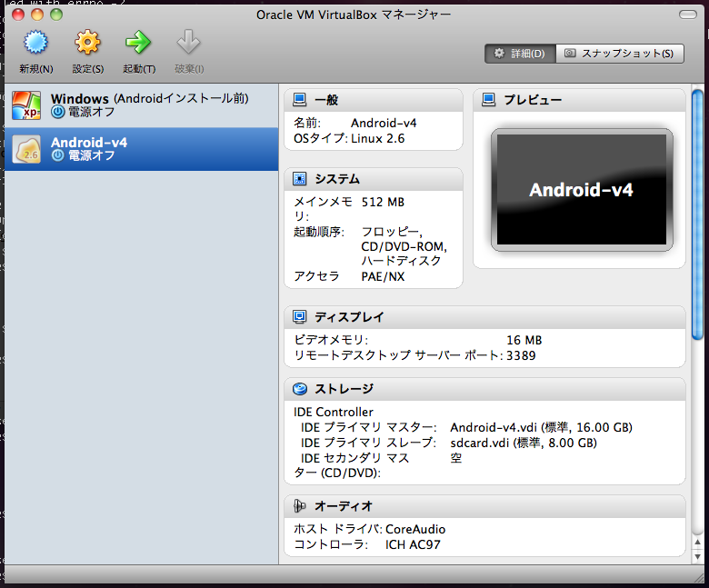Click power-off status icon under Windows
709x588 pixels.
[x=57, y=112]
